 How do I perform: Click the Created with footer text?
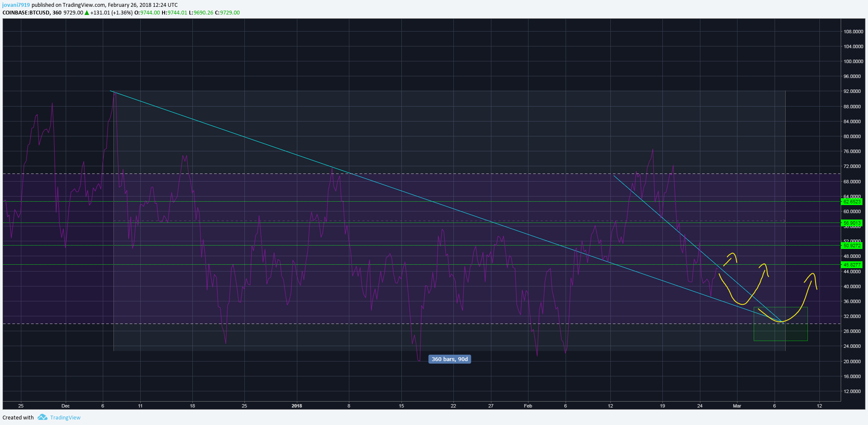18,418
